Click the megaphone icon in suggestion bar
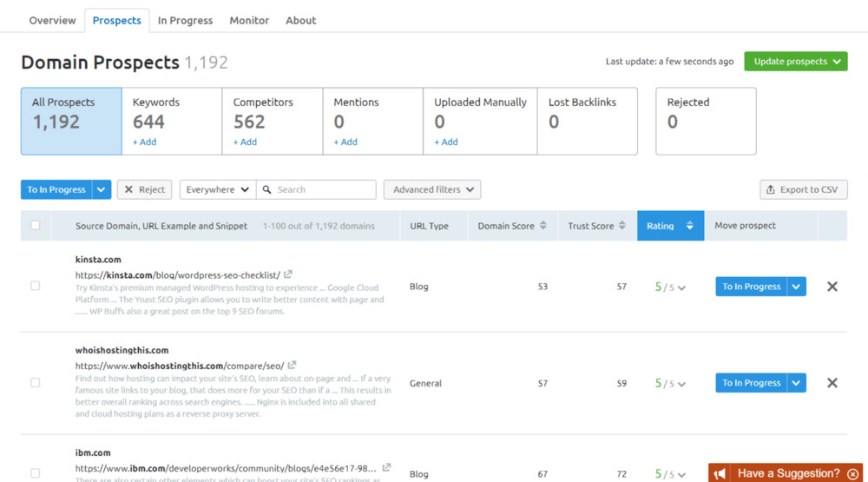The width and height of the screenshot is (868, 482). [720, 473]
